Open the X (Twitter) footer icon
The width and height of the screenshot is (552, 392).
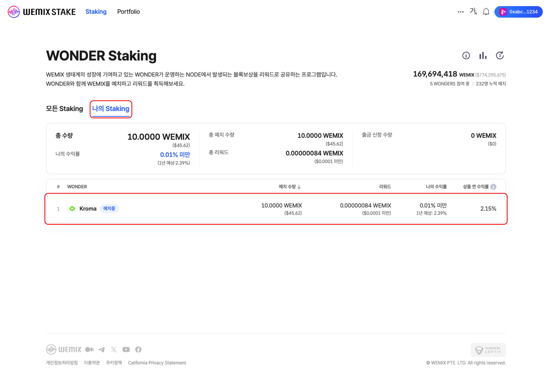114,349
